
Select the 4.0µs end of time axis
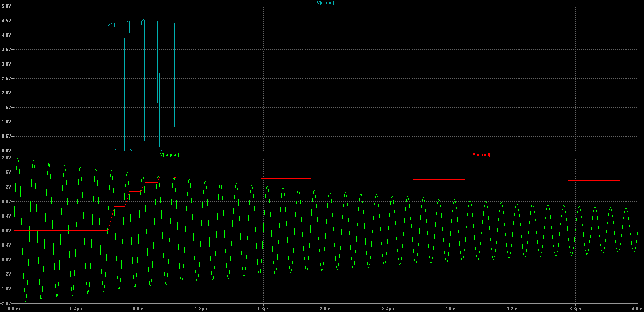(x=637, y=309)
